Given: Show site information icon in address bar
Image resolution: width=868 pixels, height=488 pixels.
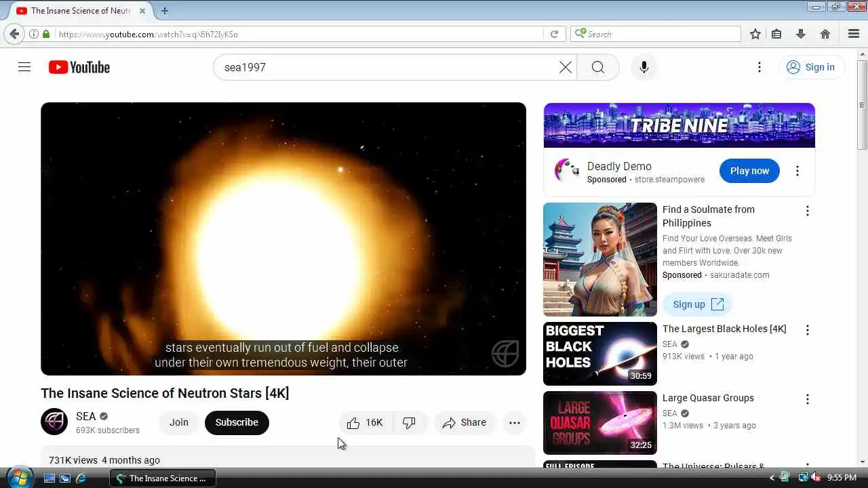Looking at the screenshot, I should click(x=33, y=34).
